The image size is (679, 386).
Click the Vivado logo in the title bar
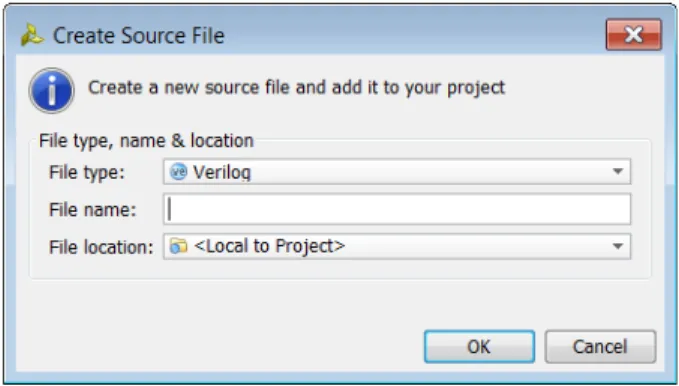32,35
